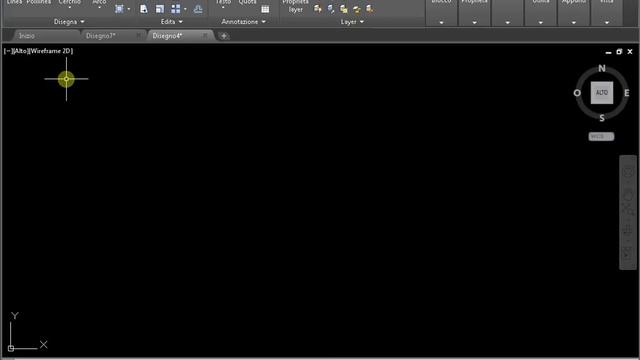This screenshot has height=360, width=640.
Task: Click the UCS origin icon square
Action: [11, 348]
